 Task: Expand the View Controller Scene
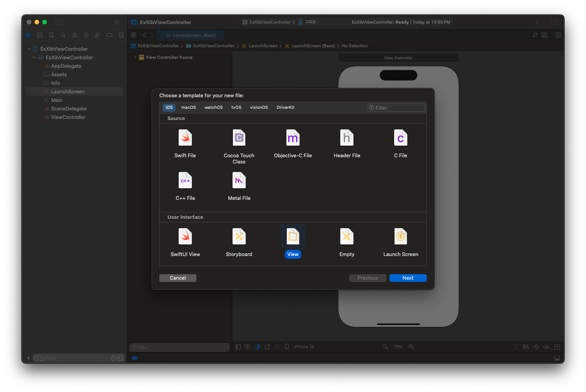click(135, 57)
